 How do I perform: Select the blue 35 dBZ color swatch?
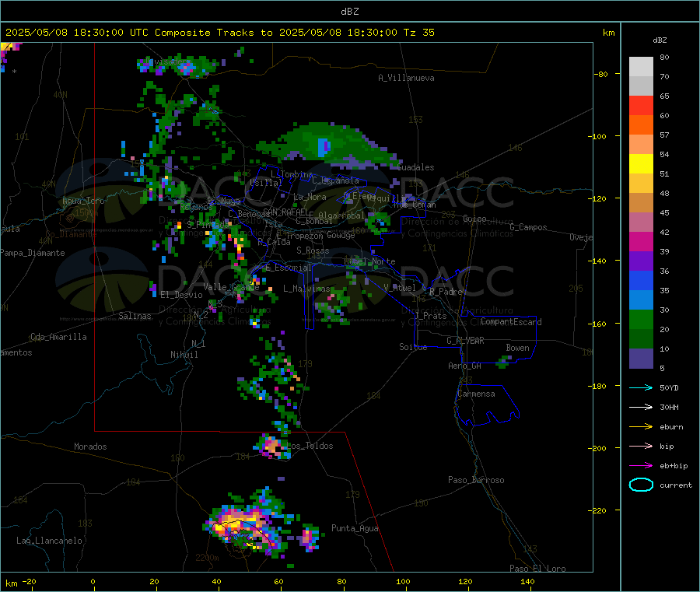(x=641, y=280)
